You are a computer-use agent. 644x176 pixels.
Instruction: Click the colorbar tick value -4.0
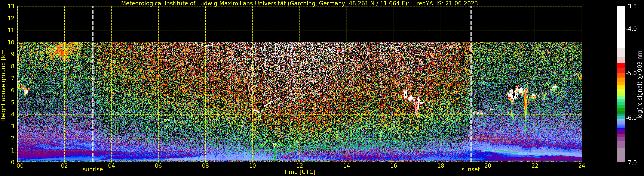(632, 29)
